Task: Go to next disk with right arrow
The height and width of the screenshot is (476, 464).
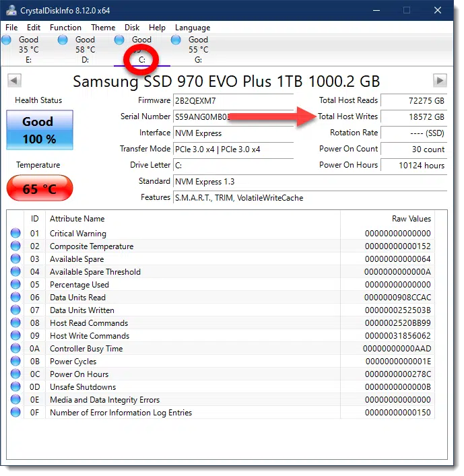Action: pyautogui.click(x=440, y=80)
